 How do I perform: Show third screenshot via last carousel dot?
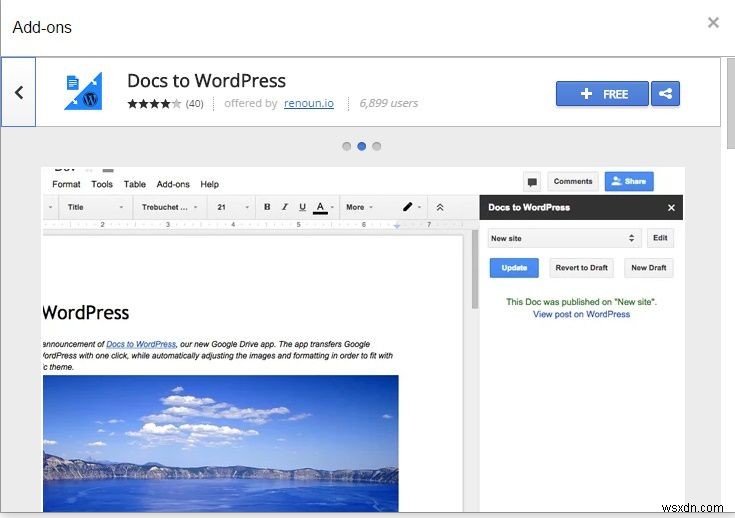click(376, 146)
